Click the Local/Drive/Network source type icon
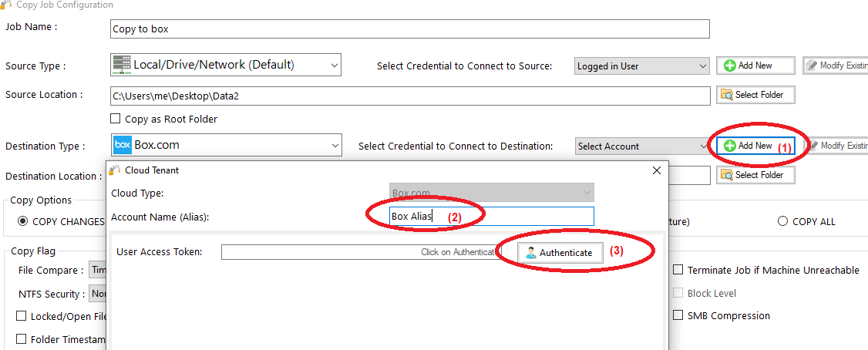868x350 pixels. (x=122, y=65)
